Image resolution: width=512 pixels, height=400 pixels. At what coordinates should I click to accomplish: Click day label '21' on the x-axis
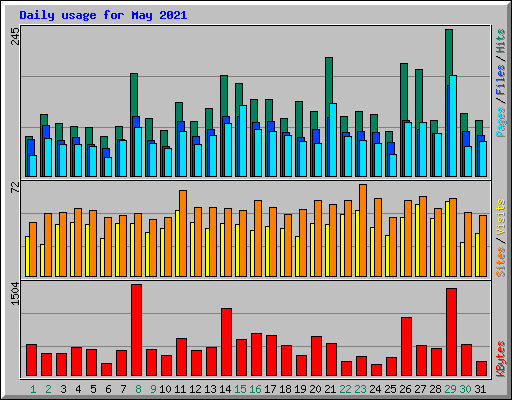[330, 389]
